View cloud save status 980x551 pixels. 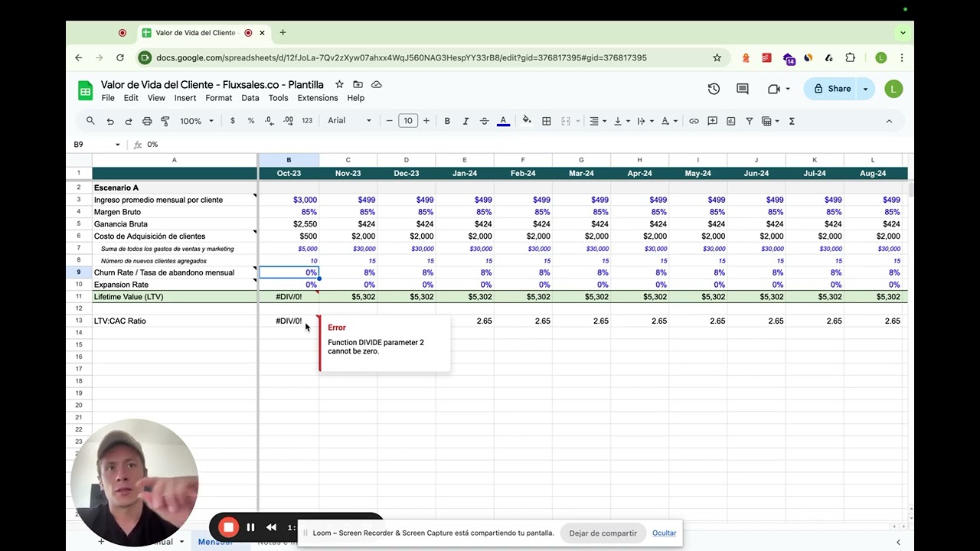(x=376, y=84)
